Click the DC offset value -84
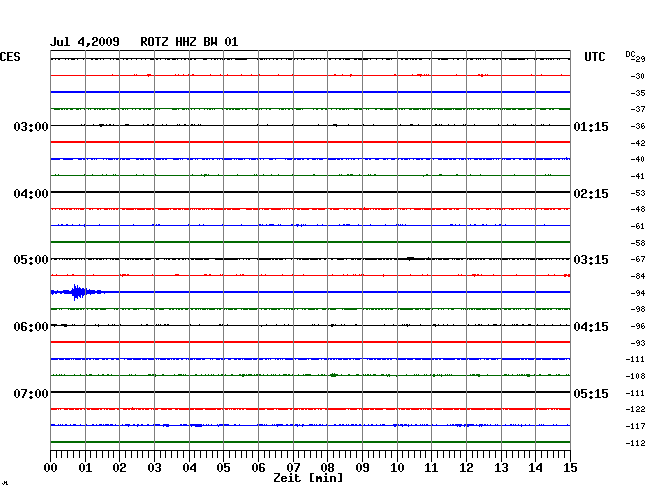The height and width of the screenshot is (494, 650). (x=638, y=276)
